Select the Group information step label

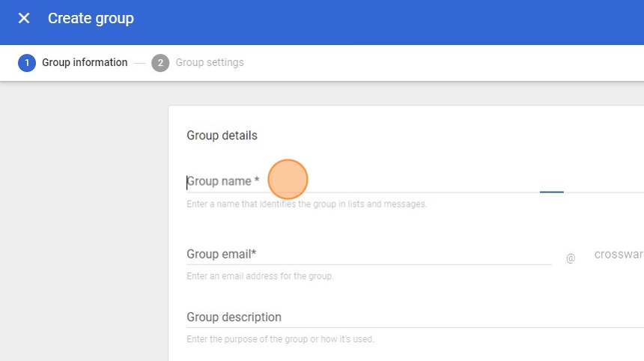[x=85, y=63]
